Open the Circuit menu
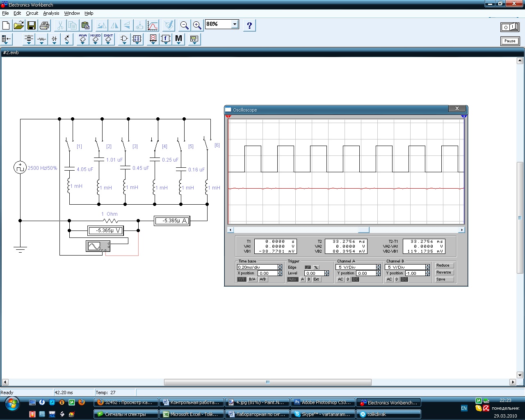525x420 pixels. [x=32, y=13]
